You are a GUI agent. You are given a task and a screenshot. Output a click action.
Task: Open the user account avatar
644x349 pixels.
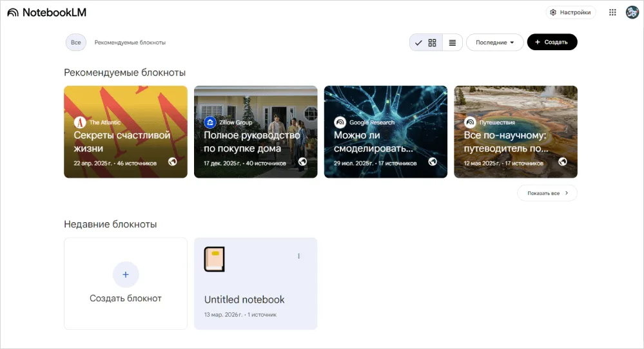632,12
